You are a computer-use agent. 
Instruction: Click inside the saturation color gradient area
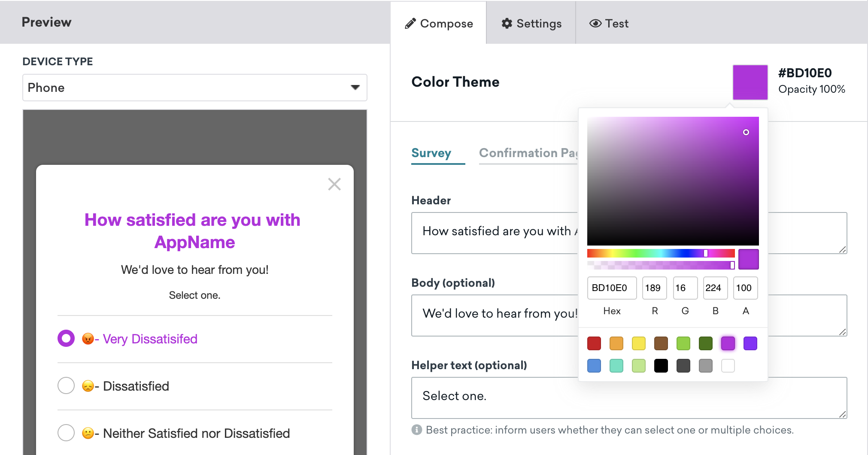click(673, 181)
